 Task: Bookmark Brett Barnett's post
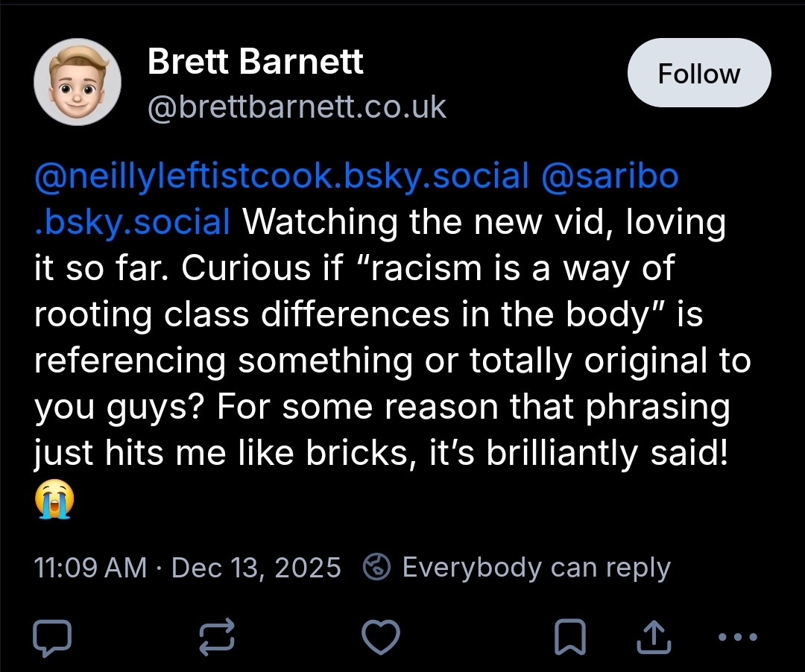[x=570, y=637]
